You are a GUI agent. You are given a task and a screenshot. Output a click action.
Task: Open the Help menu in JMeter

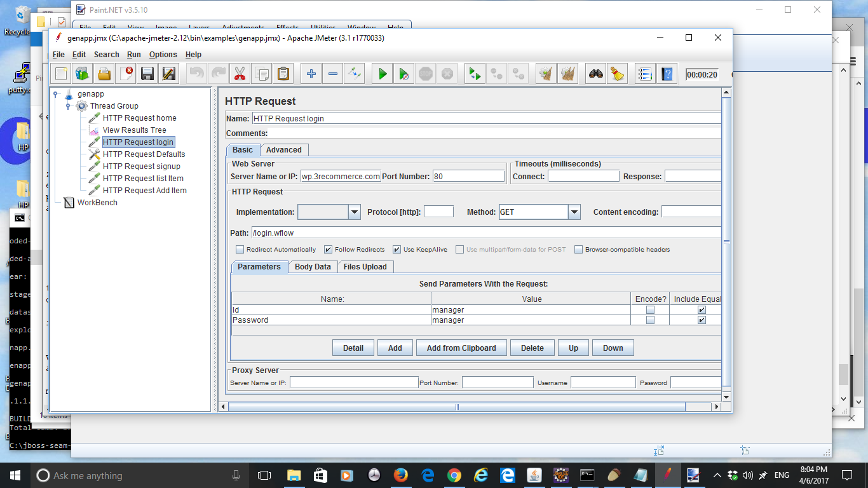[x=193, y=55]
